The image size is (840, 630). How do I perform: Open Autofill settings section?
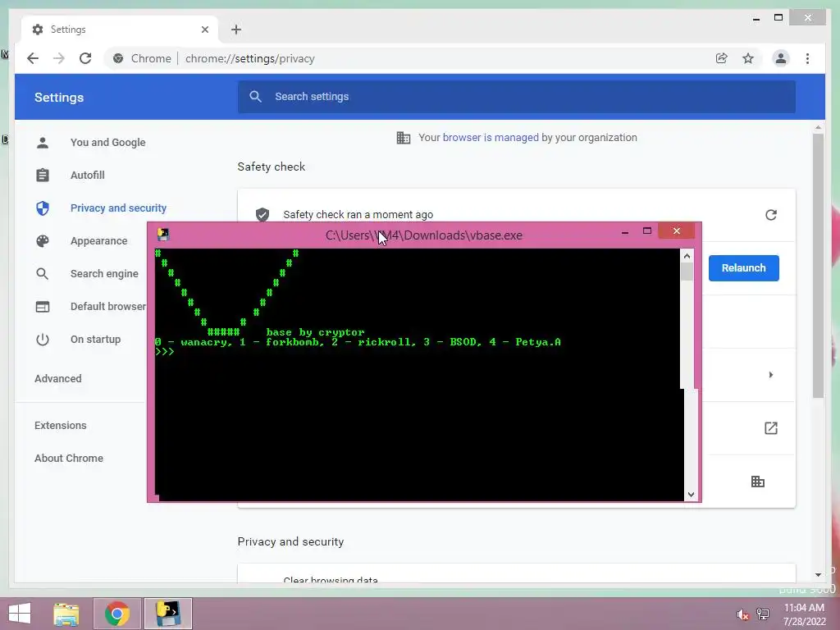click(87, 176)
